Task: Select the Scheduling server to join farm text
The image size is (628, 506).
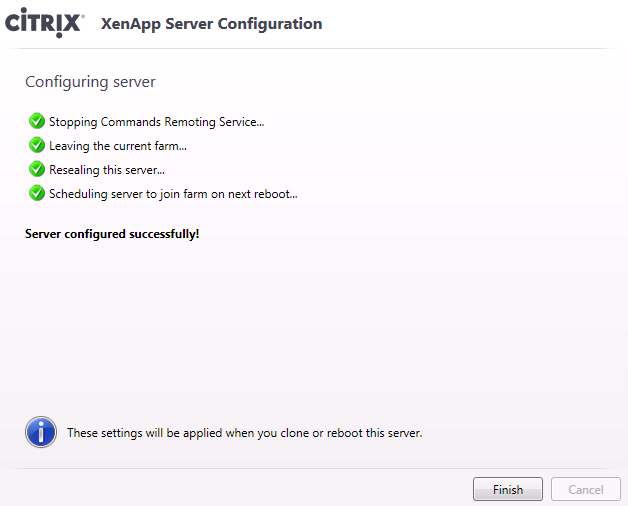Action: coord(173,194)
